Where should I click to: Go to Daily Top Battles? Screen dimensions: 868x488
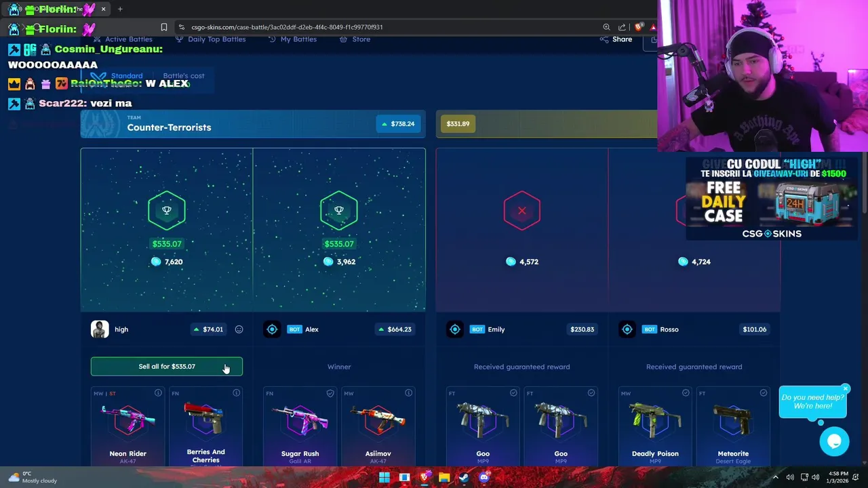pyautogui.click(x=210, y=39)
